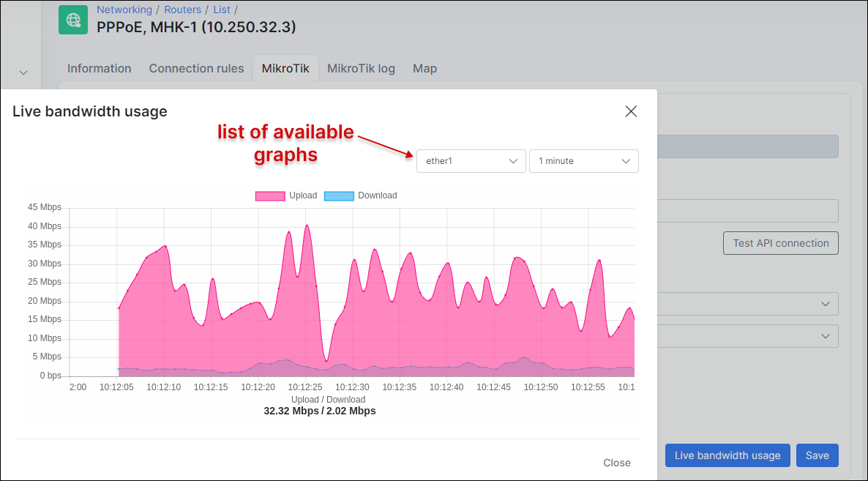Click the 32.32 Mbps / 2.02 Mbps reading
This screenshot has height=481, width=868.
click(x=319, y=411)
